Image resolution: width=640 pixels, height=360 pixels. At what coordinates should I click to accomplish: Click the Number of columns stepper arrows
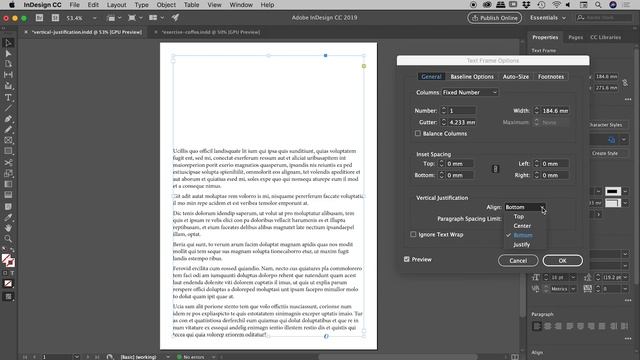pos(444,111)
